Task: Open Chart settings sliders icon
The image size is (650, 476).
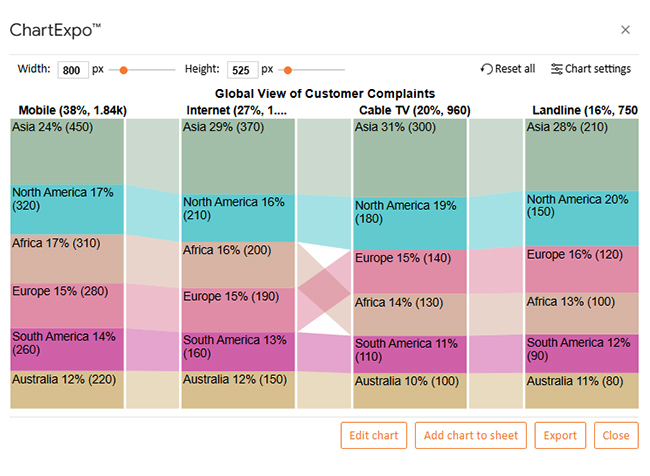Action: tap(557, 69)
